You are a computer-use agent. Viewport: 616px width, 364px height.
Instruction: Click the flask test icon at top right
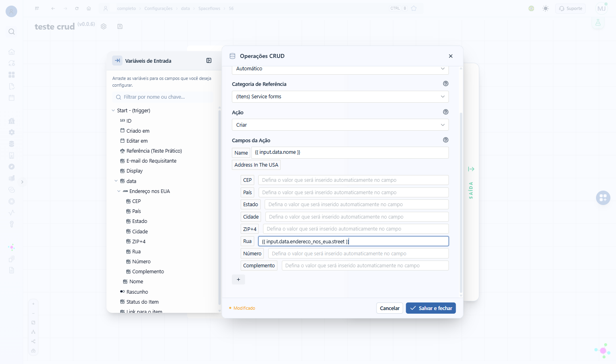pyautogui.click(x=598, y=22)
